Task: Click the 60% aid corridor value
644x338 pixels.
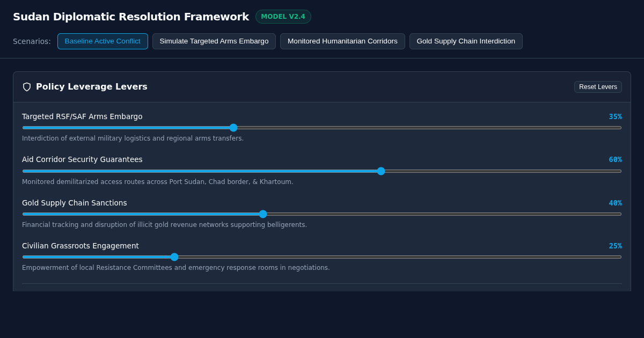Action: pyautogui.click(x=615, y=159)
